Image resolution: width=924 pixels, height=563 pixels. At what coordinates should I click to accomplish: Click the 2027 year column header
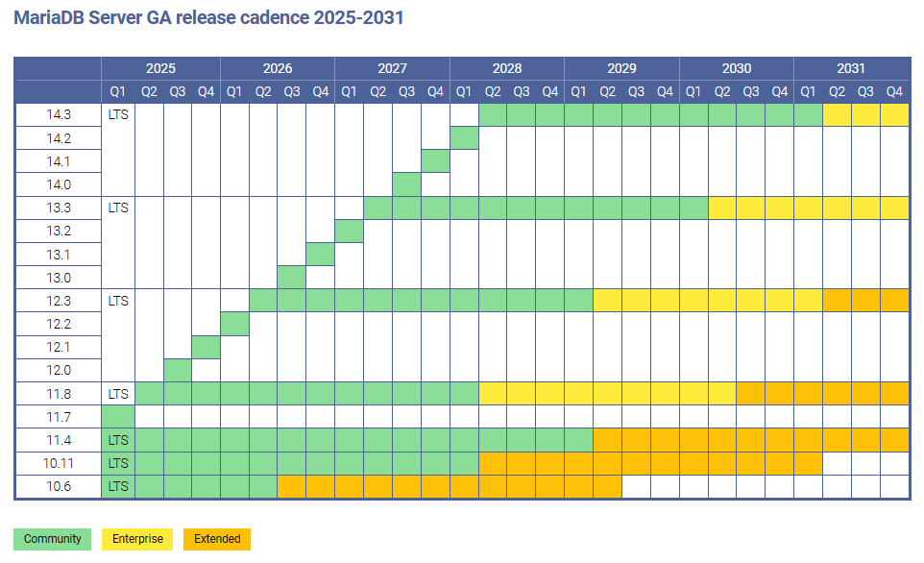pos(393,68)
